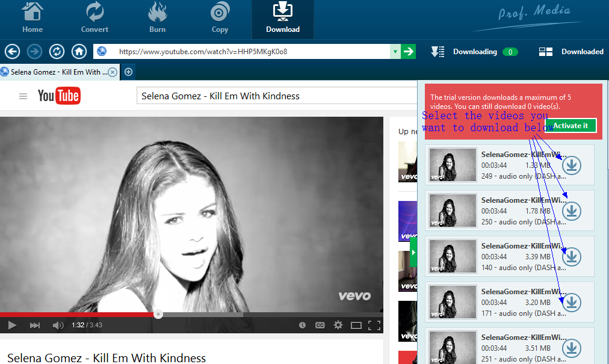Click the video title below player

[x=107, y=358]
